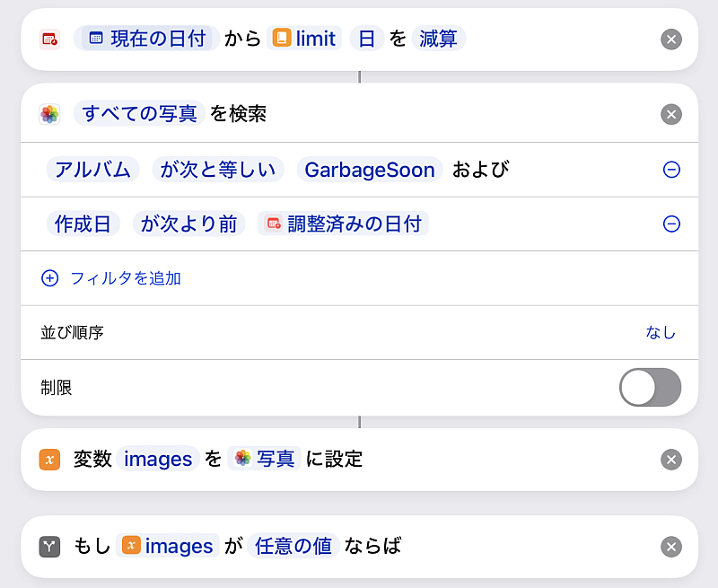718x588 pixels.
Task: Enable the 制限 toggle switch
Action: [650, 388]
